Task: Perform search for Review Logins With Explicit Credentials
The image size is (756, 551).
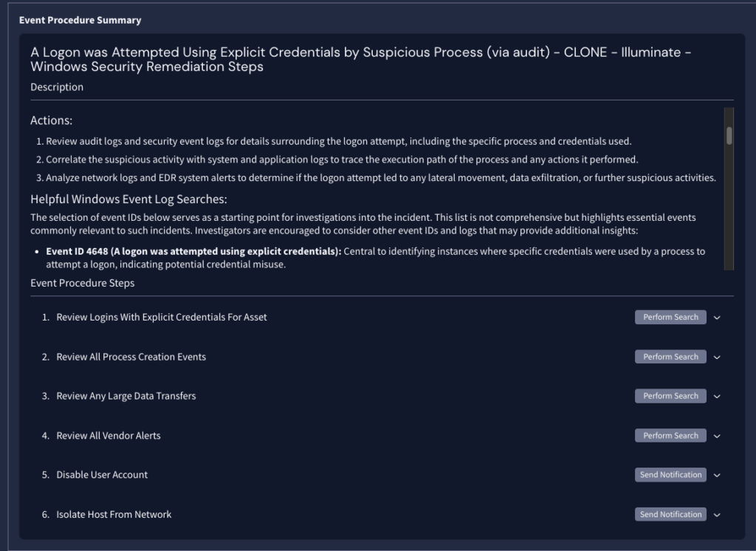Action: 670,317
